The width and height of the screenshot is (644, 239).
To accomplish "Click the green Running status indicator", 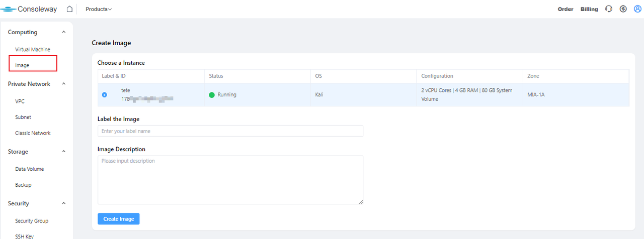I will tap(212, 95).
